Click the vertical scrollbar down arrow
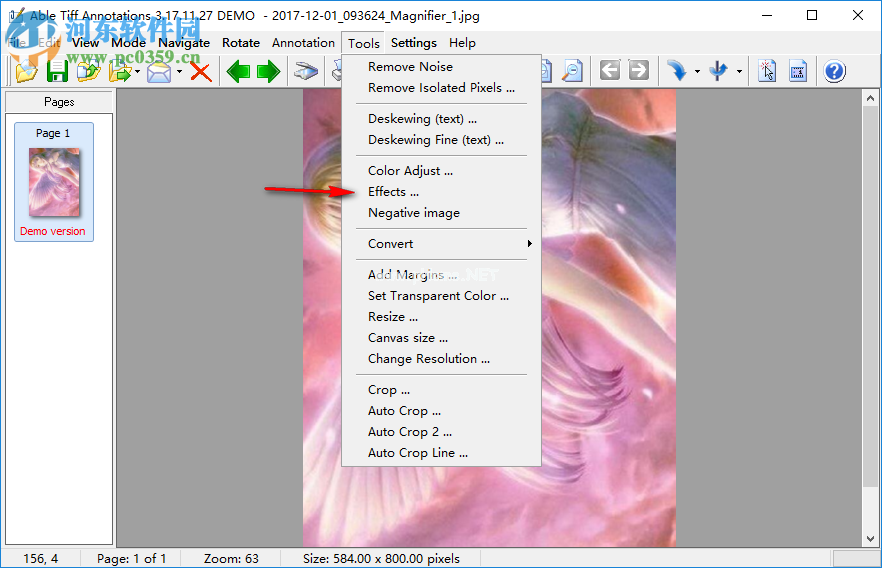 (869, 538)
